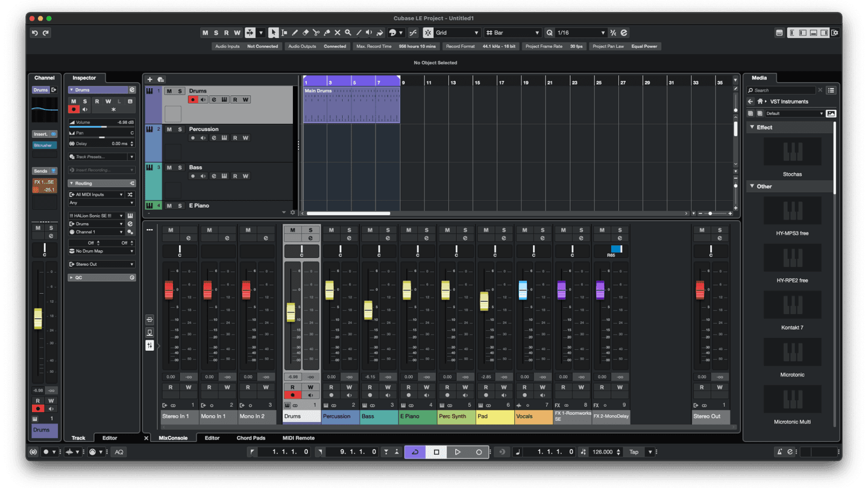Enable record arm on the Percussion track

tap(193, 138)
